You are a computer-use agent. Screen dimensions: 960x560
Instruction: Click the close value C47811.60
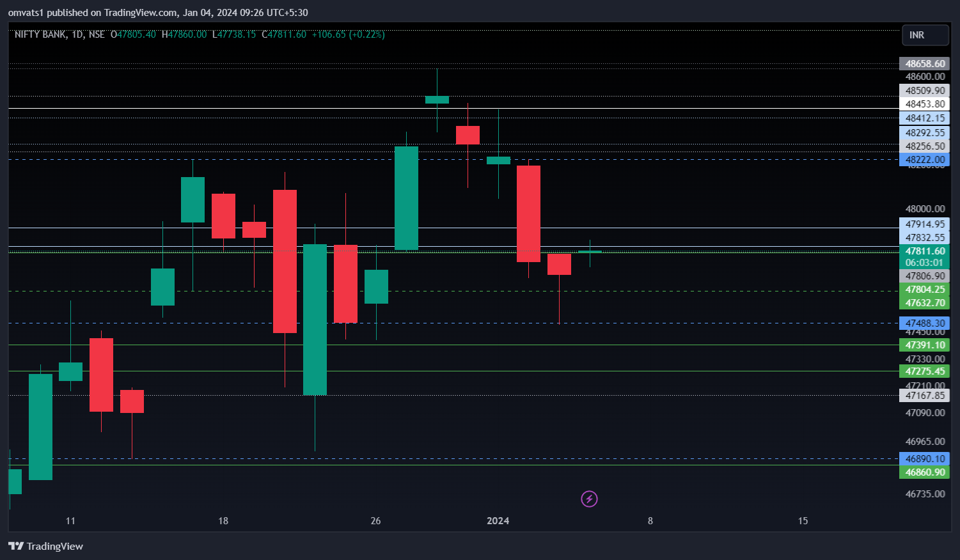point(284,35)
